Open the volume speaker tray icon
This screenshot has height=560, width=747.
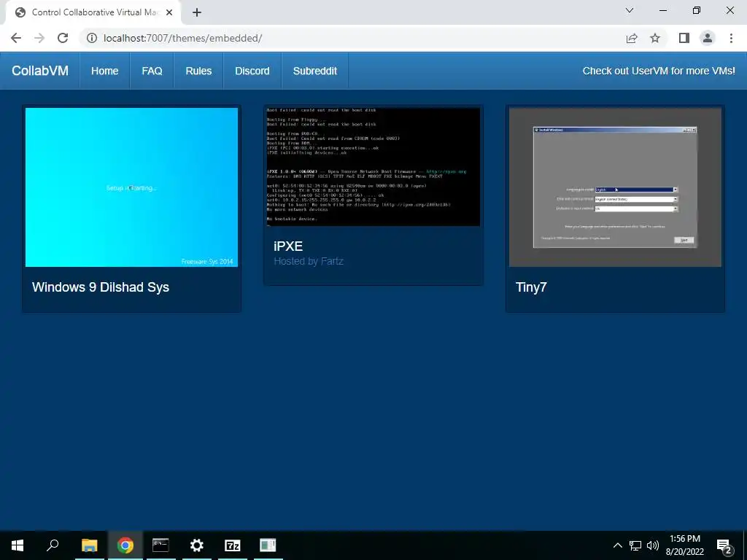pos(653,545)
